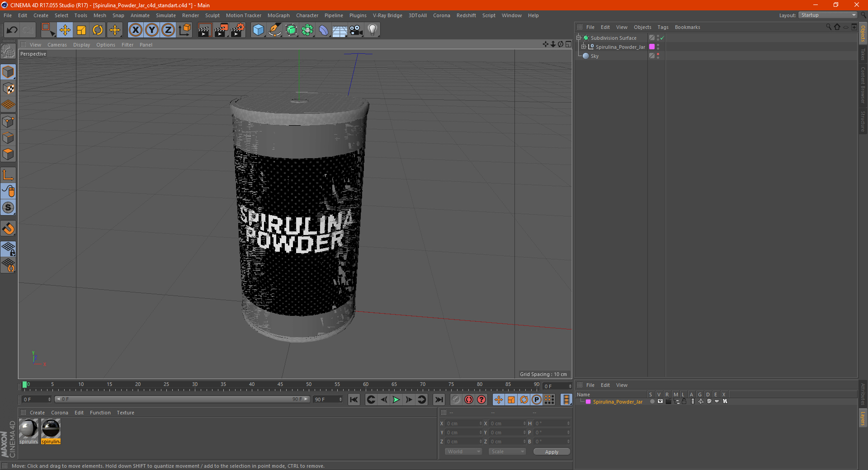The image size is (868, 470).
Task: Click the Coordinate System icon
Action: pos(185,30)
